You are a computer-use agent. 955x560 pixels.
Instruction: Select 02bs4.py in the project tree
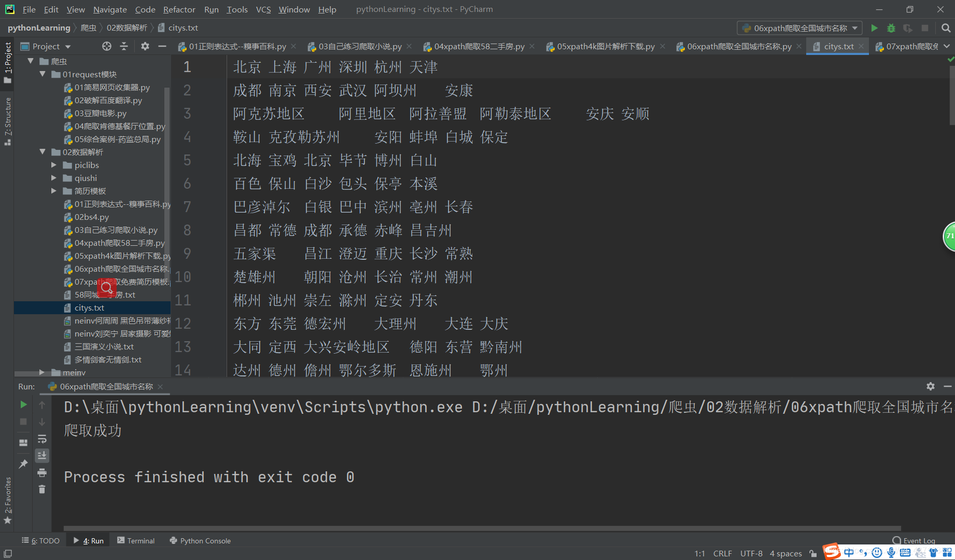[x=93, y=217]
